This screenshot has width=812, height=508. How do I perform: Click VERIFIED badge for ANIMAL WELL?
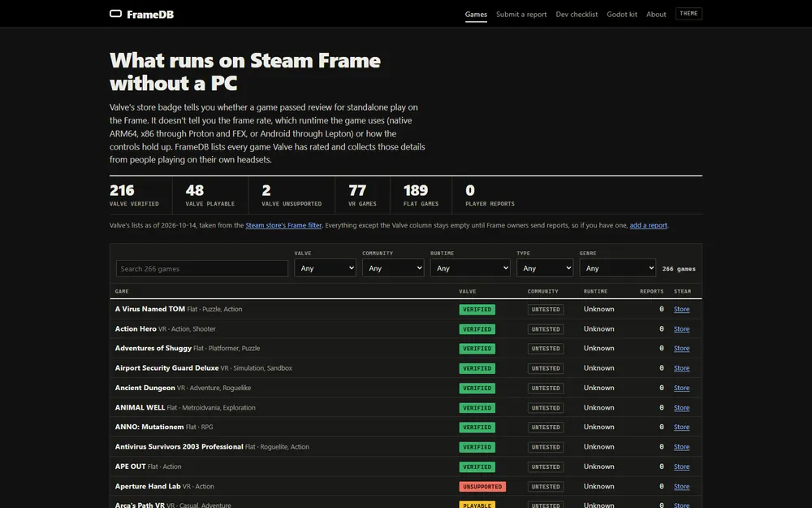(477, 408)
